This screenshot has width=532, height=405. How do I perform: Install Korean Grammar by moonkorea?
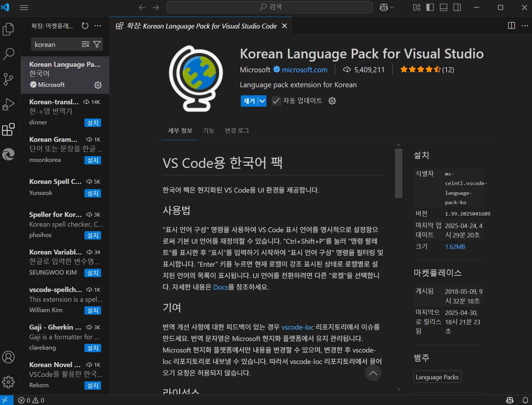coord(93,160)
